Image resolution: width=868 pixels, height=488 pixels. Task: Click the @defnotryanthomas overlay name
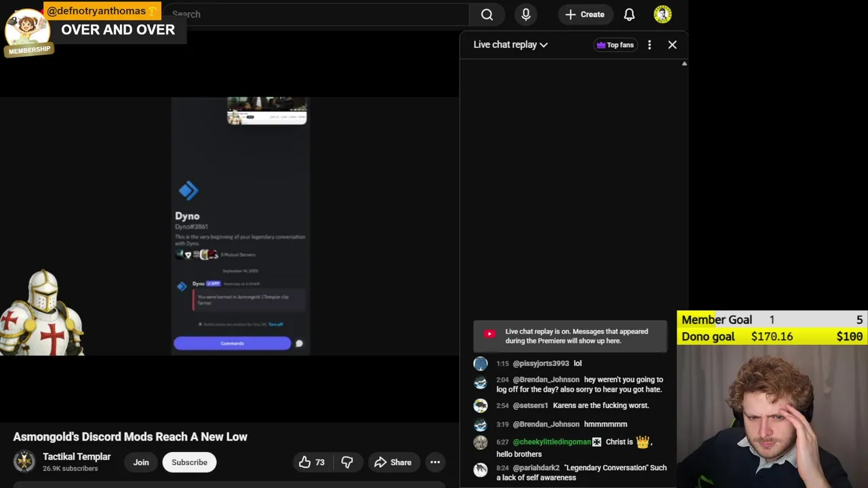(x=96, y=11)
